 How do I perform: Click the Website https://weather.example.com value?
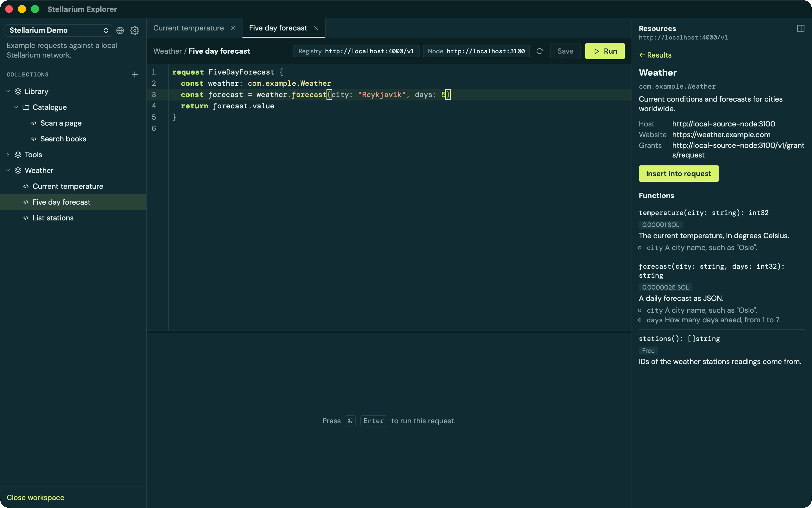pos(721,135)
